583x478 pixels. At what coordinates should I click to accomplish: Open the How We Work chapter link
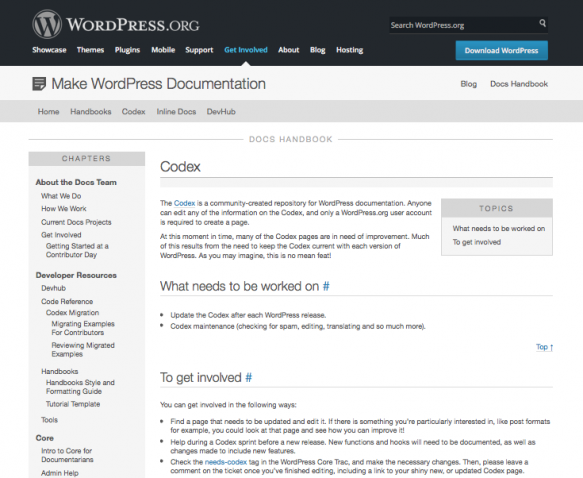pos(64,209)
